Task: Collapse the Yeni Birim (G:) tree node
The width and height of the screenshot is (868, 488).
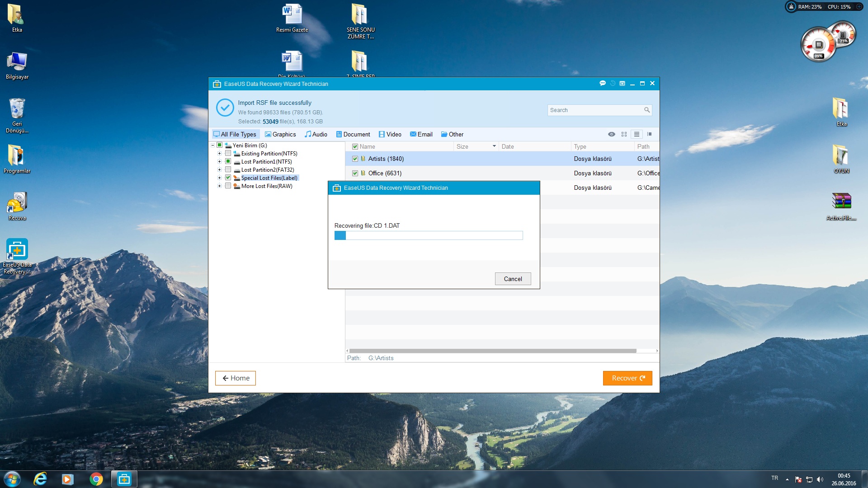Action: pyautogui.click(x=212, y=145)
